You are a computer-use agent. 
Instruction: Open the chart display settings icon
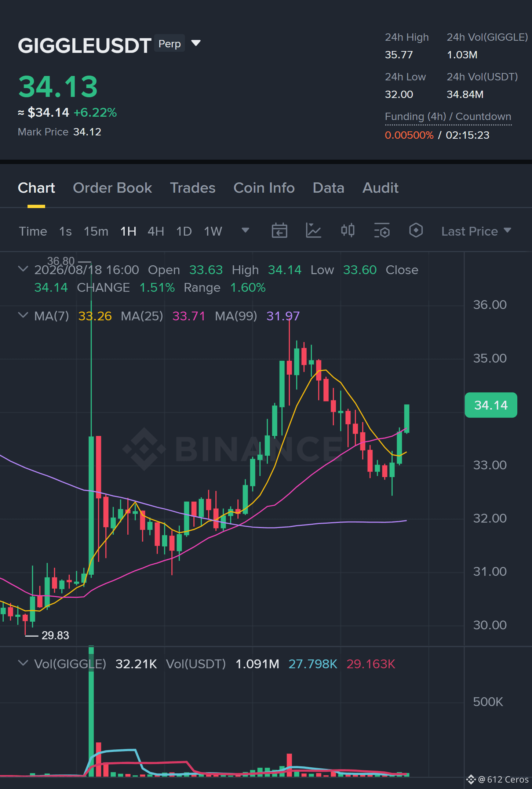click(x=382, y=230)
